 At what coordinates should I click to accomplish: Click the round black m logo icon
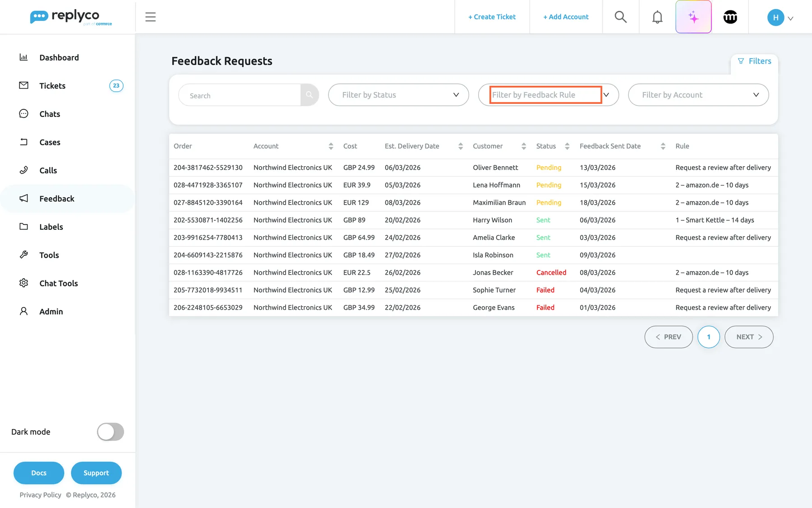coord(730,17)
